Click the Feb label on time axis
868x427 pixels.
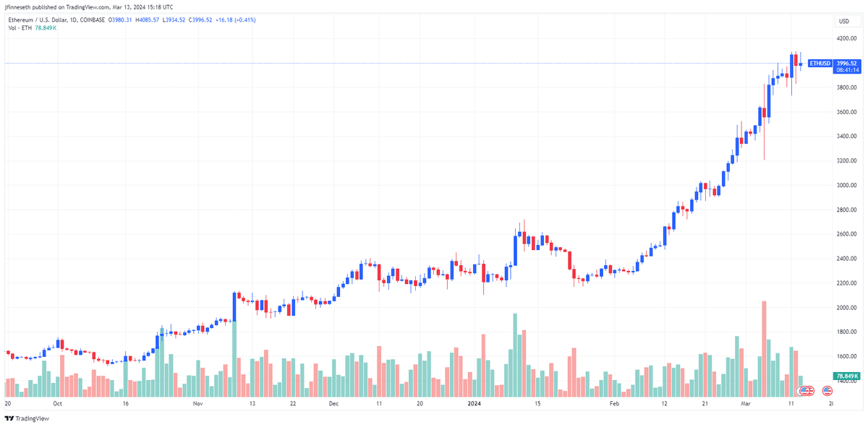click(614, 405)
